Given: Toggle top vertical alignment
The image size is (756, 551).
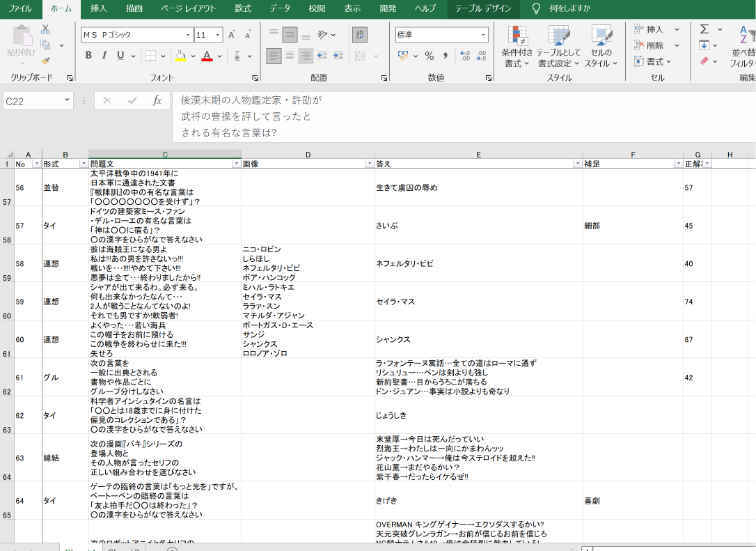Looking at the screenshot, I should click(x=274, y=34).
